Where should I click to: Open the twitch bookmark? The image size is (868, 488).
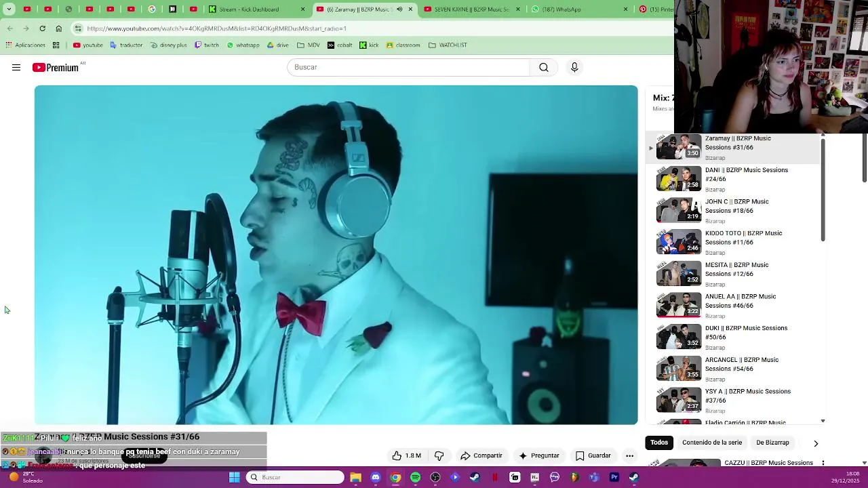coord(207,45)
